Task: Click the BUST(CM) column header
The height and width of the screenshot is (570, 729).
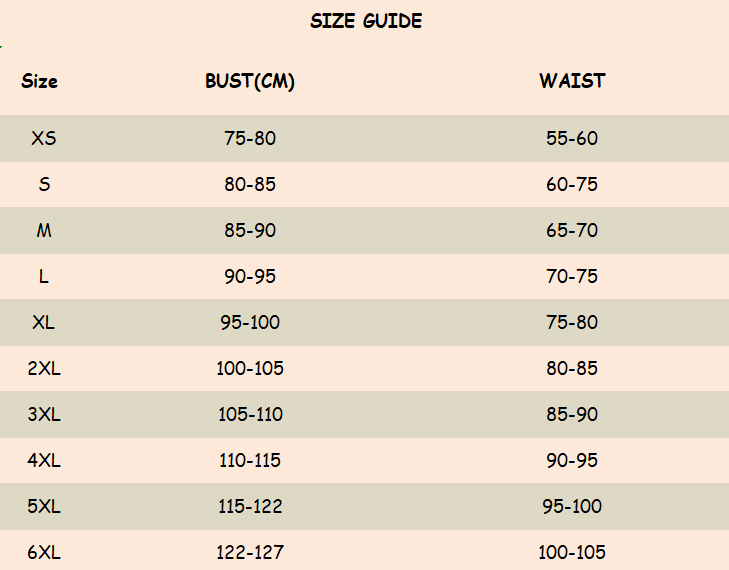Action: coord(250,81)
